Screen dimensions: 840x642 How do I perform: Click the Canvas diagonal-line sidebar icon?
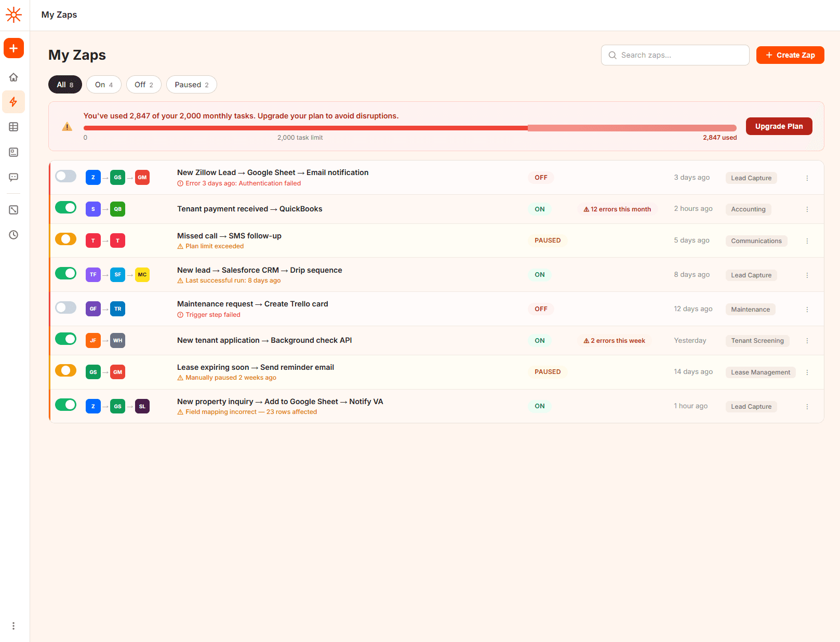14,210
